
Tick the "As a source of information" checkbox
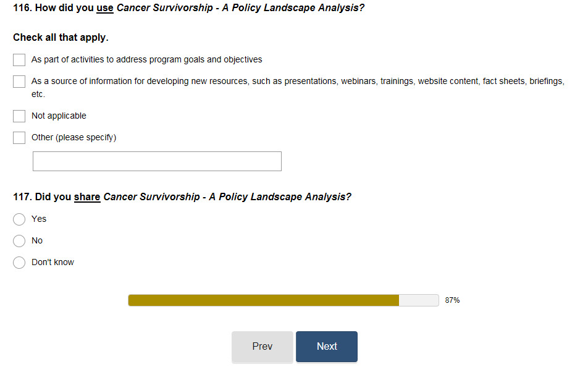pyautogui.click(x=19, y=82)
